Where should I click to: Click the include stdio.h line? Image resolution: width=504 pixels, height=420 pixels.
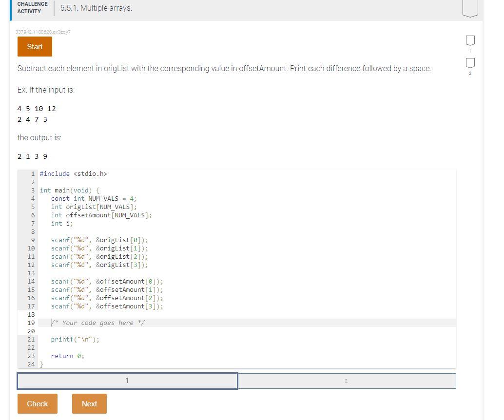tap(78, 173)
